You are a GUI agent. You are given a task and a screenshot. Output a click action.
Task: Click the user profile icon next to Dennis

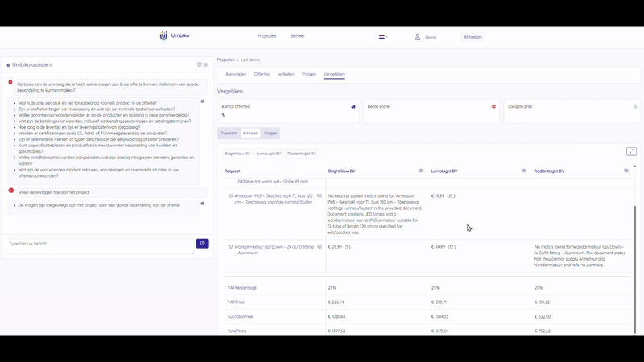[x=417, y=37]
